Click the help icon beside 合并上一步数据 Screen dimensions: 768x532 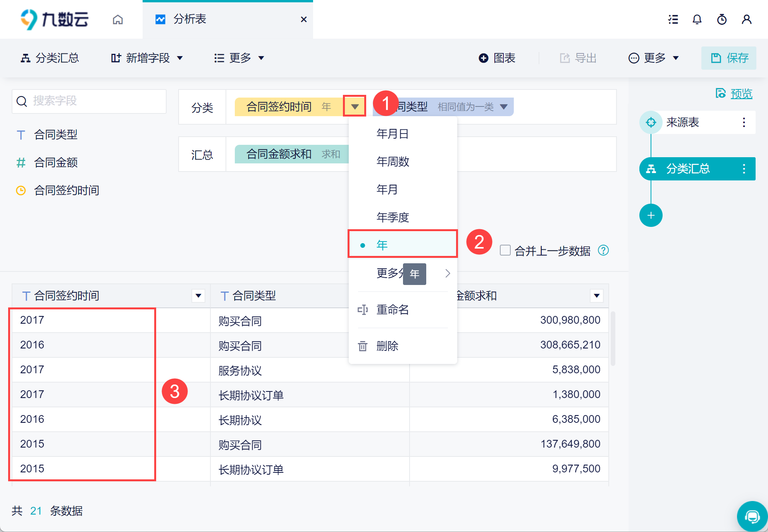pyautogui.click(x=603, y=251)
